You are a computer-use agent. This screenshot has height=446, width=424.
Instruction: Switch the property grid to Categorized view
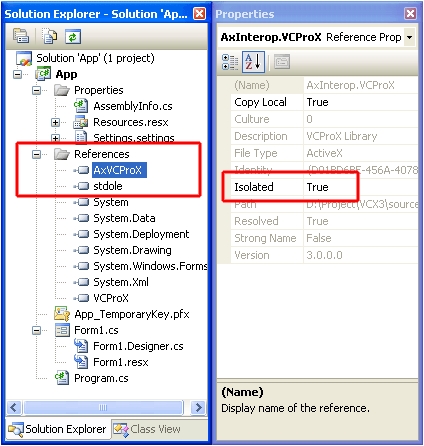(230, 62)
